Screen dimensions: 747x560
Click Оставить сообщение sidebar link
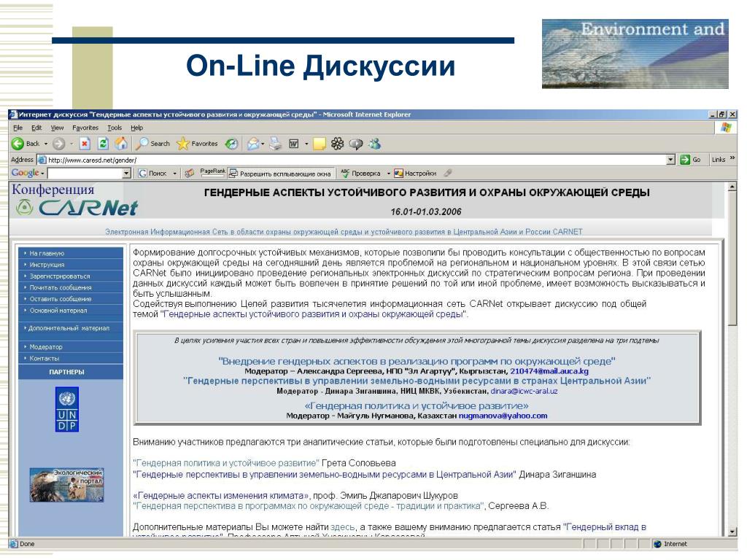[61, 299]
